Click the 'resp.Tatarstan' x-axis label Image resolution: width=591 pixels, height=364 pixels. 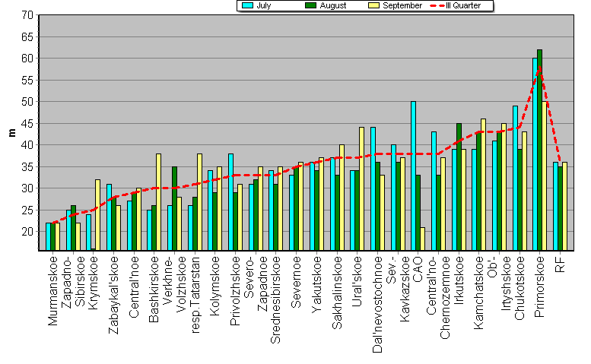point(195,295)
